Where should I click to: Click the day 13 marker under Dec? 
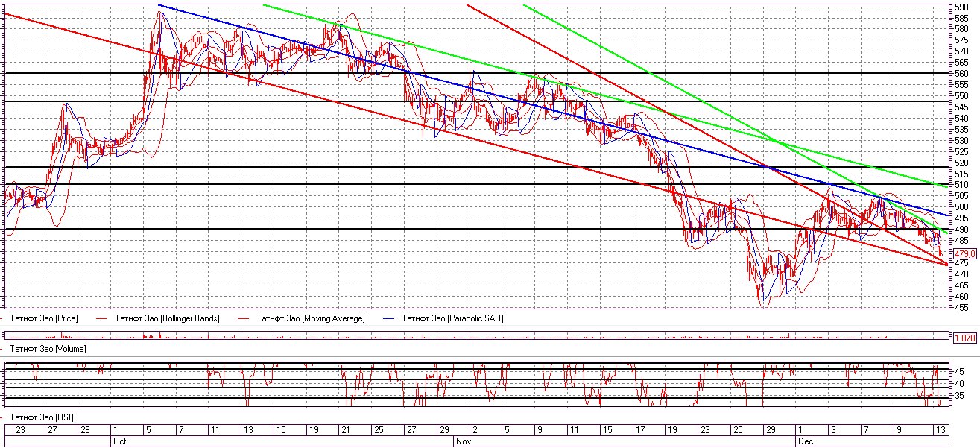[x=941, y=430]
